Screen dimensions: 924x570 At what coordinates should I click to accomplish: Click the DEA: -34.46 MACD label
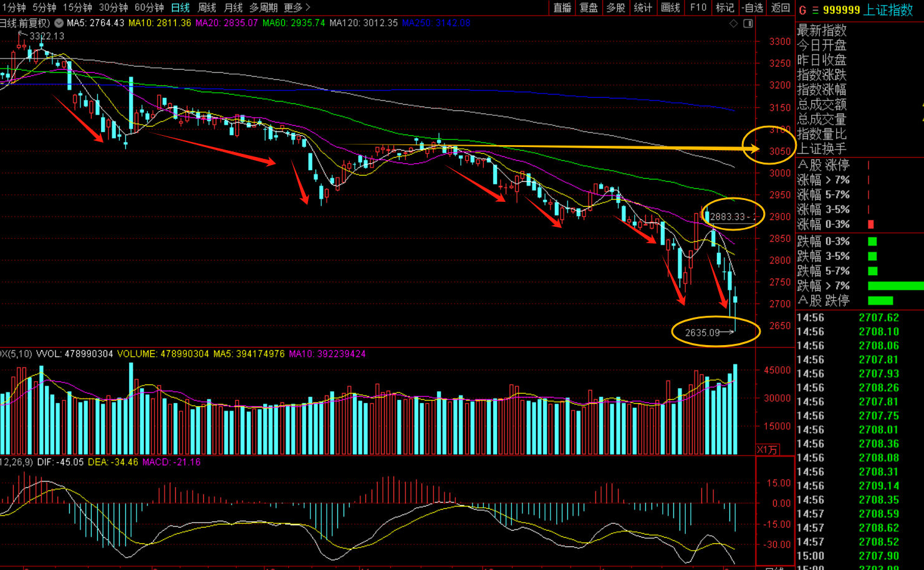113,462
